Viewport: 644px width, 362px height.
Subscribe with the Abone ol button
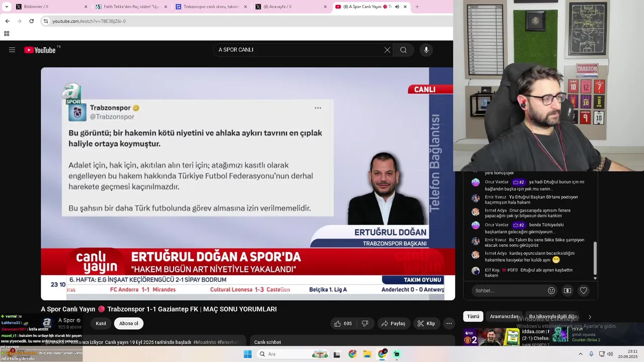[x=129, y=323]
